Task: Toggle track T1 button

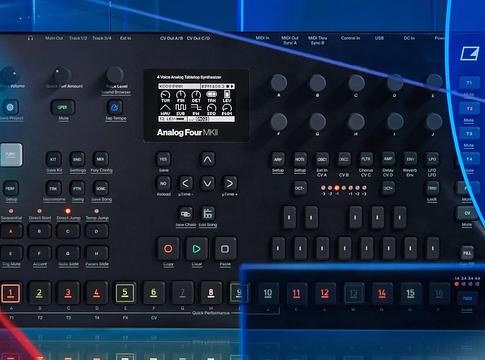Action: point(469,83)
